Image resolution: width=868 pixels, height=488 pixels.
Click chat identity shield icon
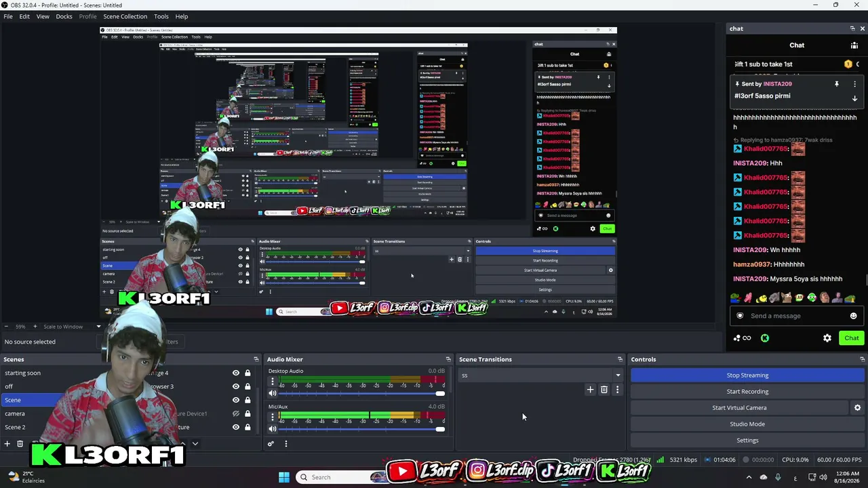tap(740, 316)
